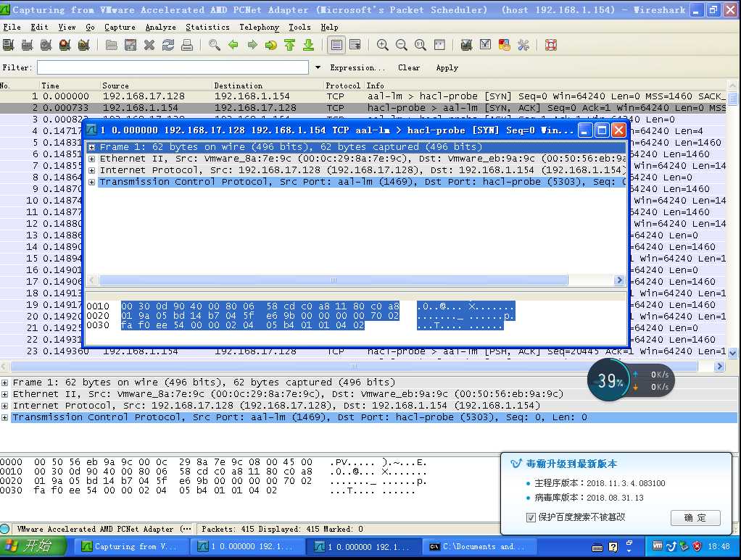741x560 pixels.
Task: Clear the display filter
Action: click(409, 67)
